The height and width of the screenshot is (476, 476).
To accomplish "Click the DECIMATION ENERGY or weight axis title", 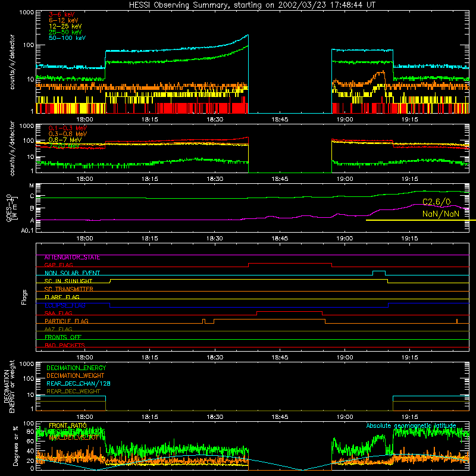I will (x=9, y=386).
